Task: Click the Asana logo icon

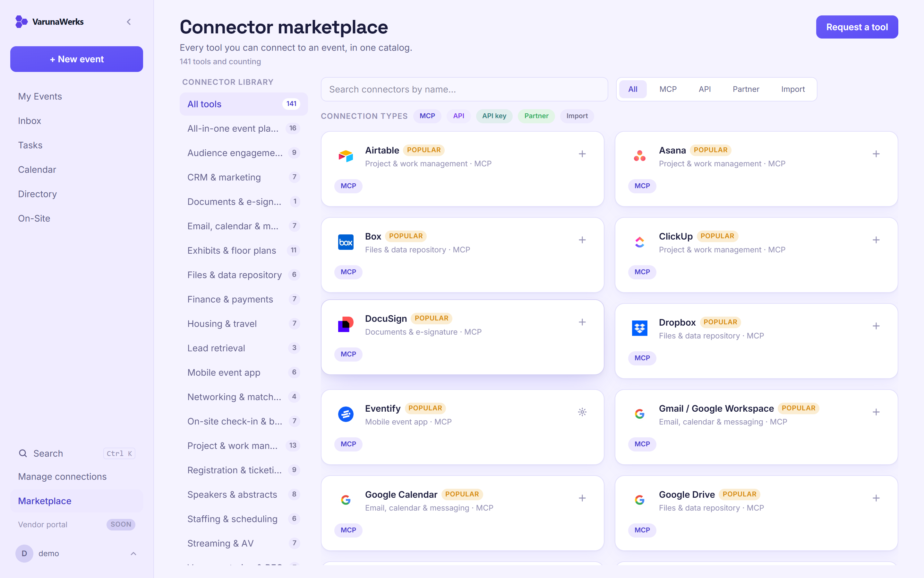Action: click(639, 156)
